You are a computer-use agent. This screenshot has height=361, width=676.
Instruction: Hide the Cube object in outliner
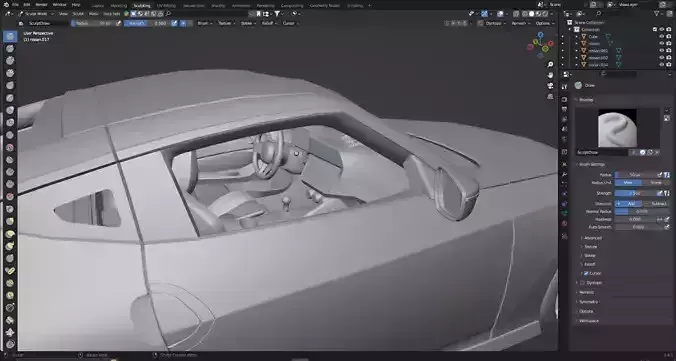pyautogui.click(x=661, y=37)
